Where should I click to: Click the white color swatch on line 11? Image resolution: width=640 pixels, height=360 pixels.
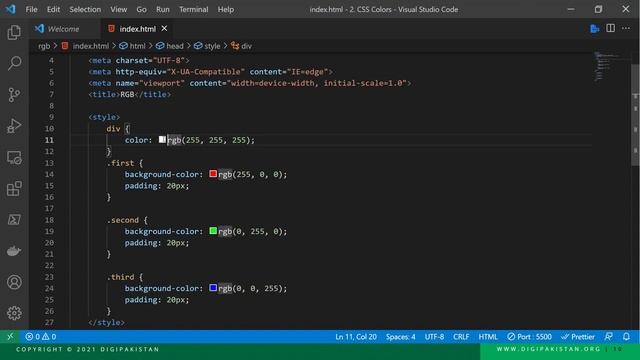[x=162, y=140]
